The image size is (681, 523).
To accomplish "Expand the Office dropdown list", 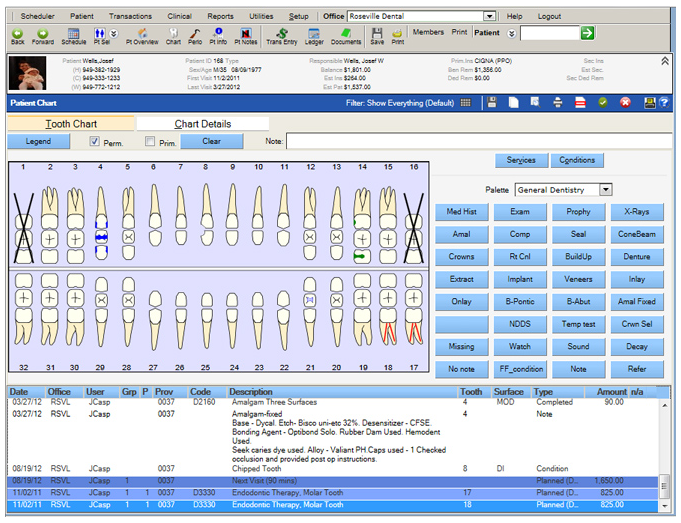I will (489, 16).
